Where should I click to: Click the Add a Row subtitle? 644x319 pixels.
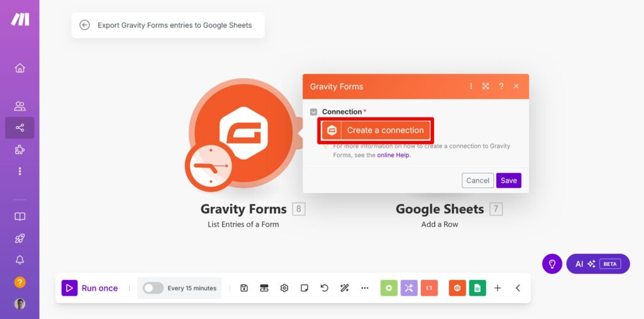(440, 225)
